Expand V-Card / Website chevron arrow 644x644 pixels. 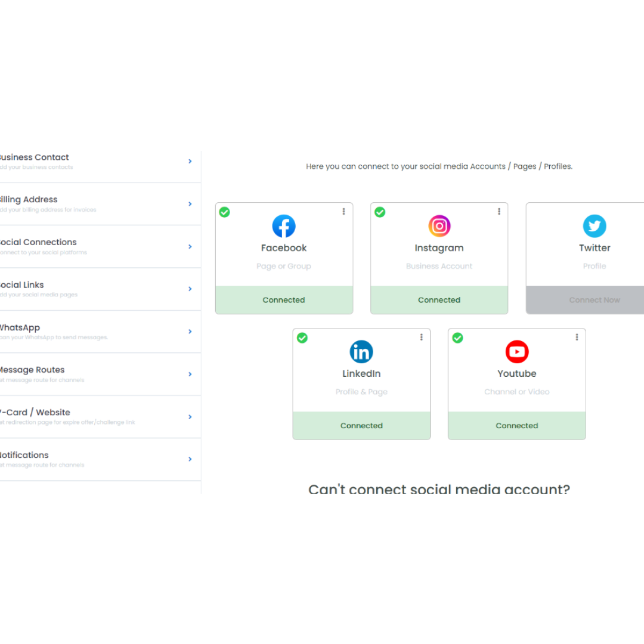tap(190, 417)
